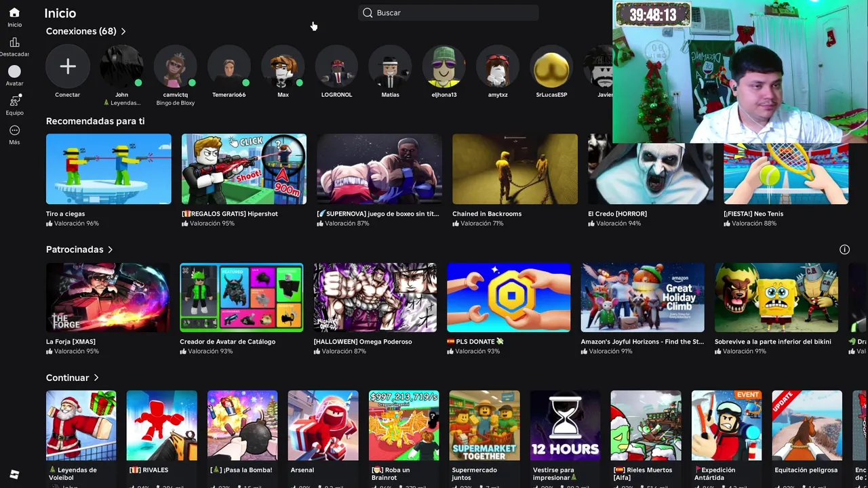Open the Destacadas charts sidebar icon

coord(14,42)
